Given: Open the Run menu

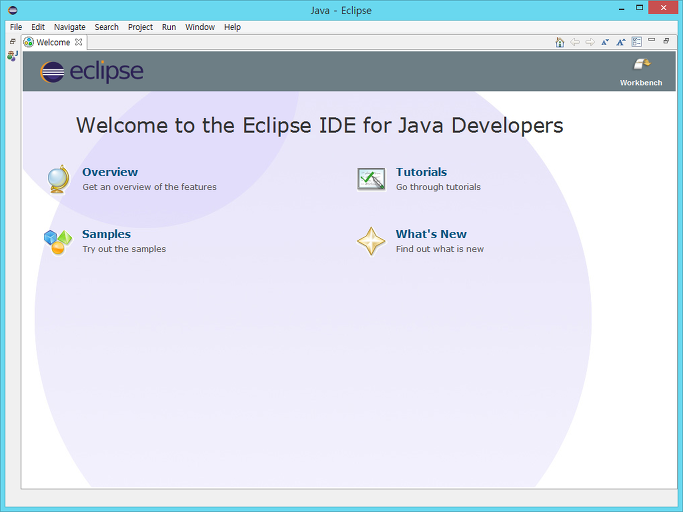Looking at the screenshot, I should point(169,27).
